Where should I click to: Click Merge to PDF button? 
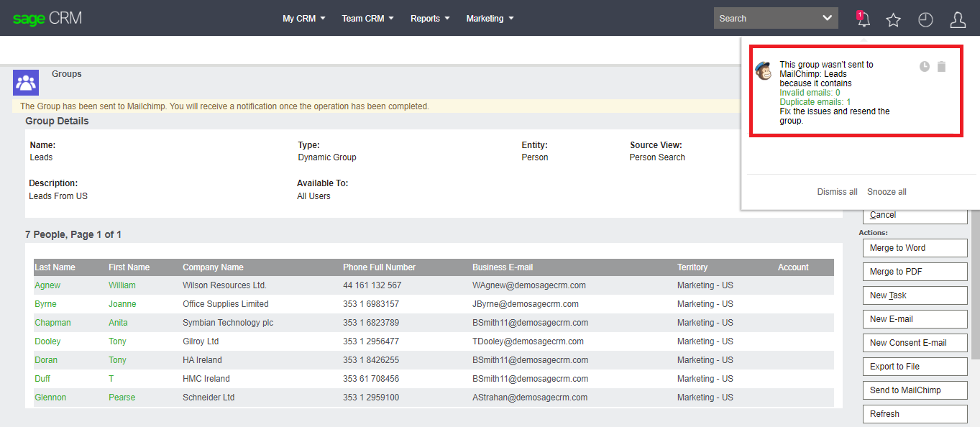click(x=915, y=272)
